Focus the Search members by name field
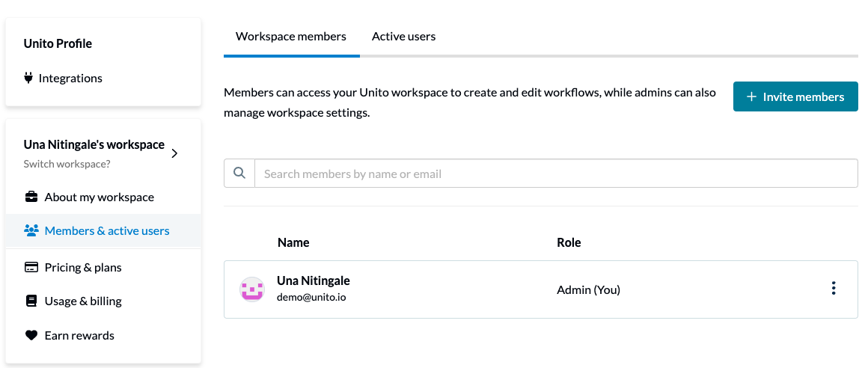Viewport: 868px width, 368px height. pos(556,174)
